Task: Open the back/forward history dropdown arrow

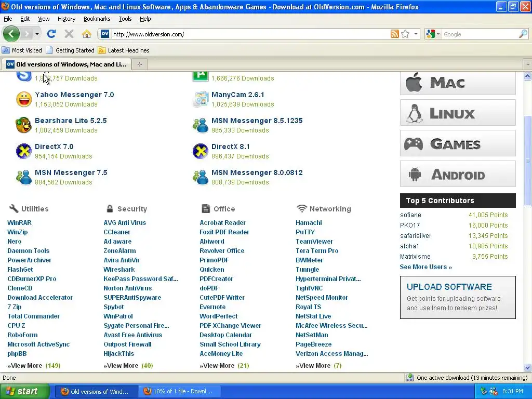Action: coord(37,34)
